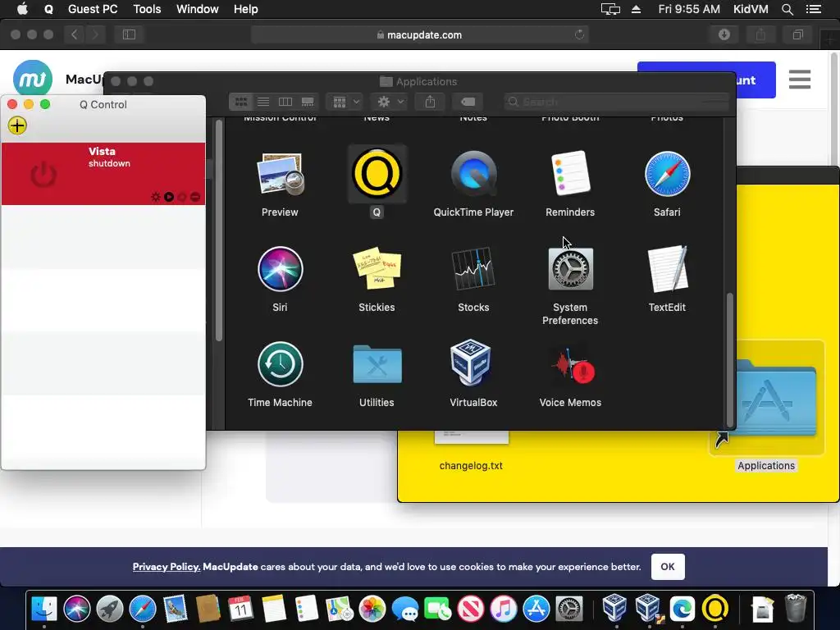Image resolution: width=840 pixels, height=630 pixels.
Task: Open Photos from the Dock
Action: pos(372,609)
